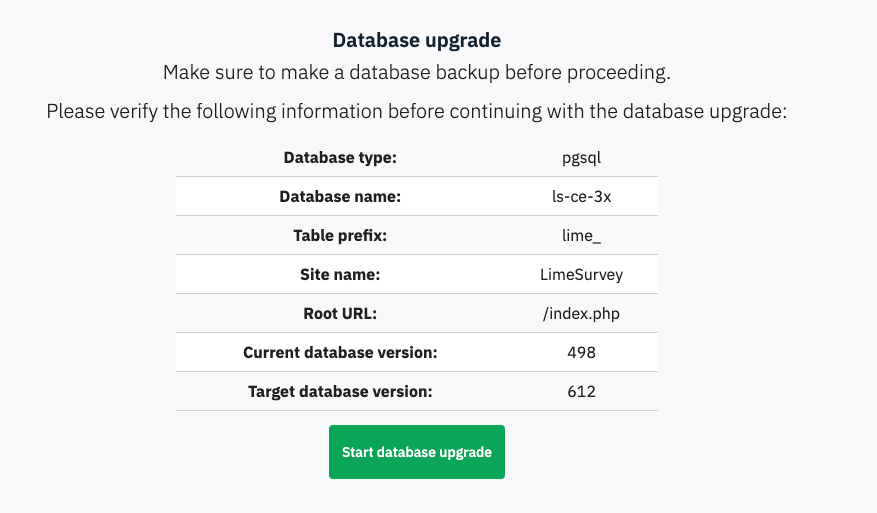
Task: Click the /index.php root URL value
Action: [581, 314]
